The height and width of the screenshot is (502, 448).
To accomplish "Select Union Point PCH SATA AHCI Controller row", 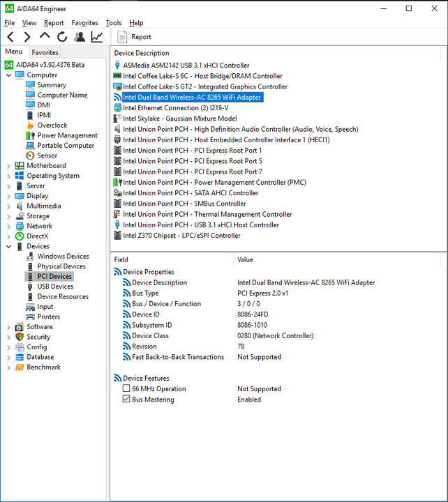I will [x=191, y=193].
